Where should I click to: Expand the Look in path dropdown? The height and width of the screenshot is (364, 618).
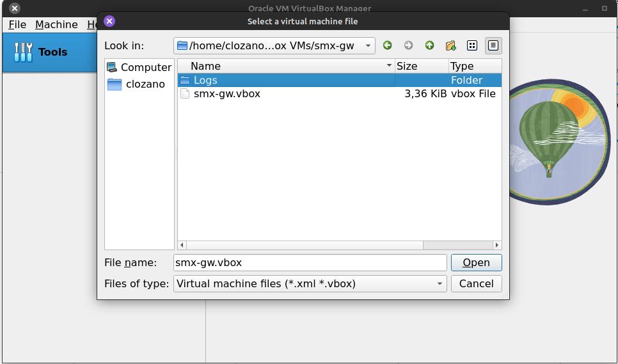tap(368, 45)
